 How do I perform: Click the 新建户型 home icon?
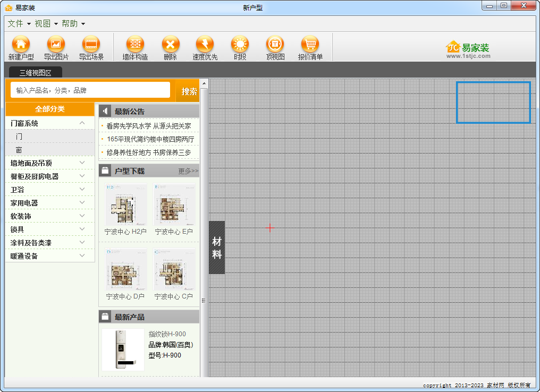coord(21,44)
